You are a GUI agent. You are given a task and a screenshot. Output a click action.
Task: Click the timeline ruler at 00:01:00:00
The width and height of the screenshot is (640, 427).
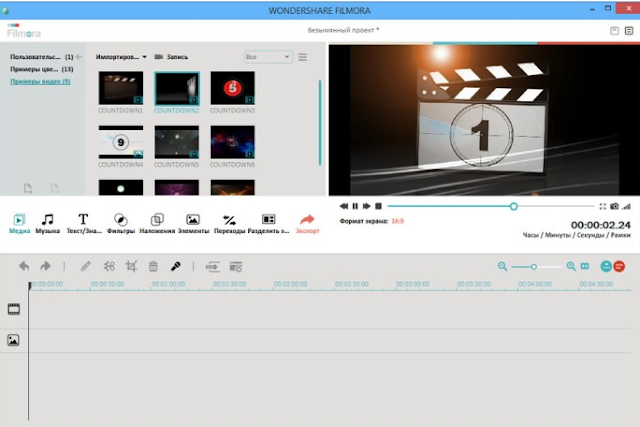pyautogui.click(x=168, y=284)
